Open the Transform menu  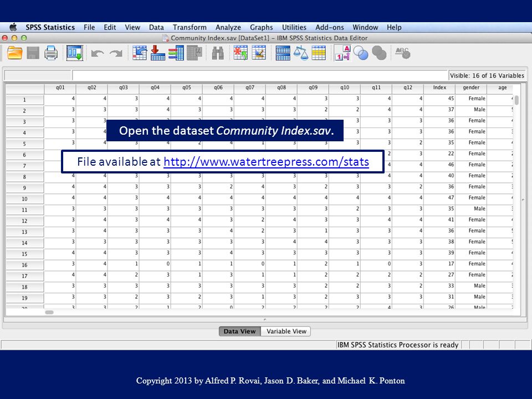click(x=190, y=27)
